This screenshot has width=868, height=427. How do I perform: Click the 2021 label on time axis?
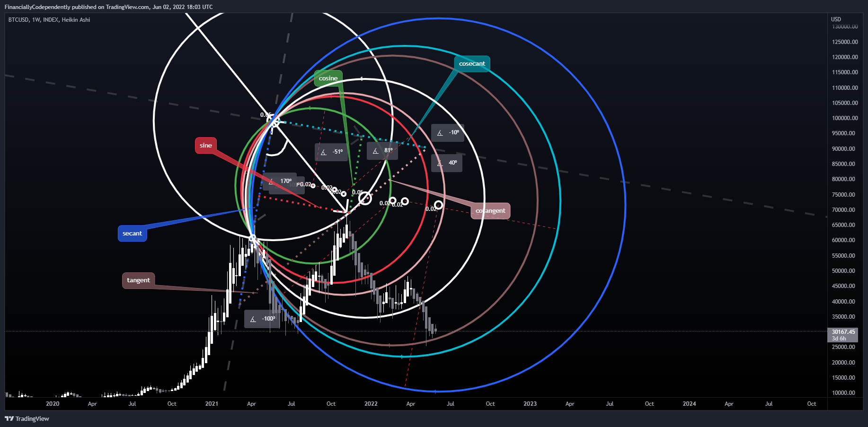[x=212, y=404]
